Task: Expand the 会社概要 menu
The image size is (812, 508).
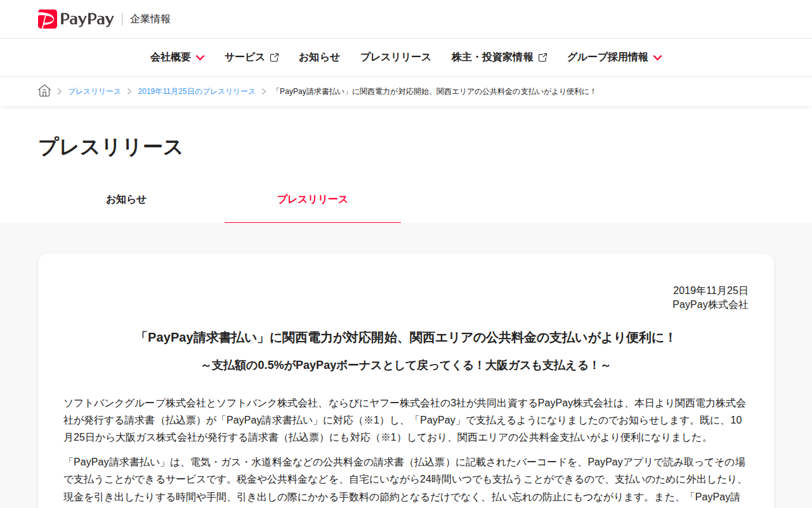Action: pos(177,57)
